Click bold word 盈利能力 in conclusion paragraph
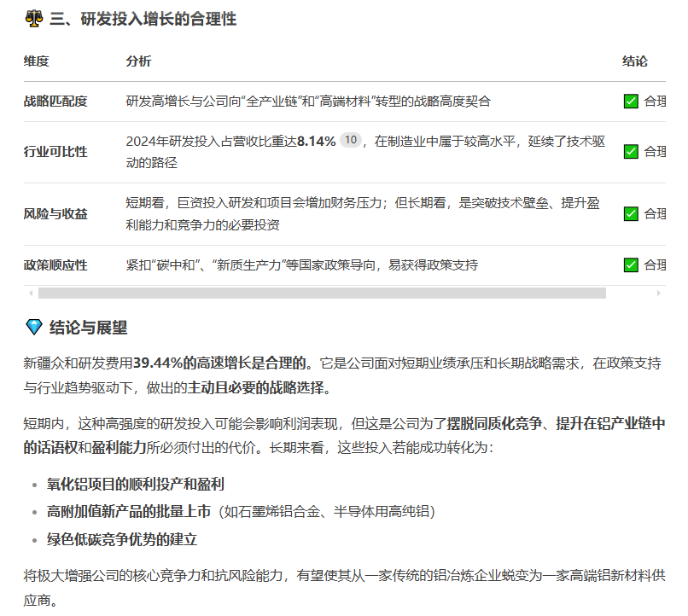The height and width of the screenshot is (616, 688). coord(119,448)
